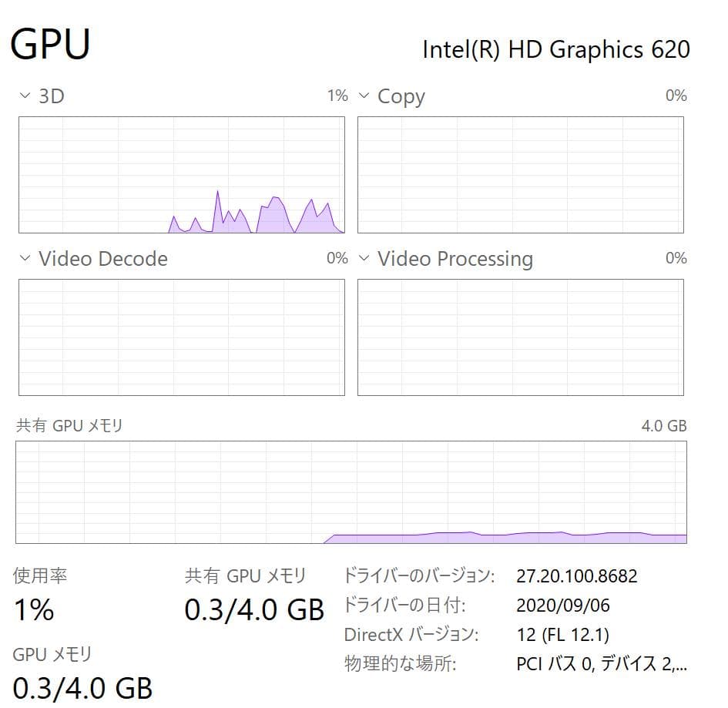Screen dimensions: 728x708
Task: Click the 4.0 GB memory graph maximum label
Action: tap(663, 426)
